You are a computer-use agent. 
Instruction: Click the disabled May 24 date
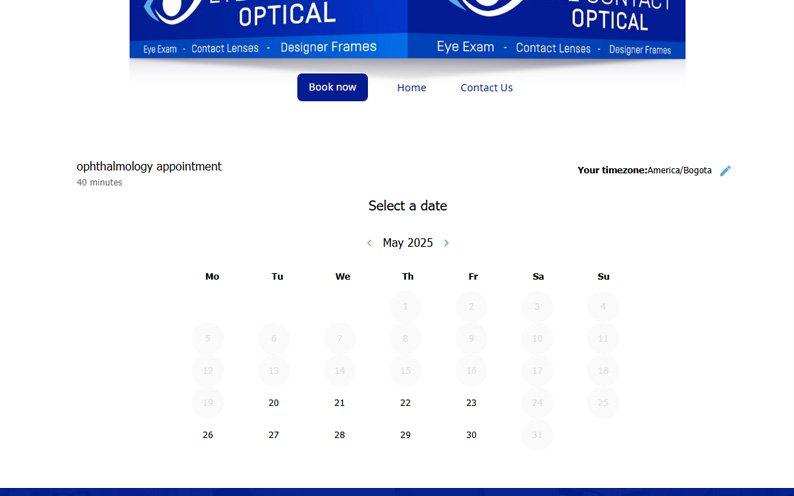click(x=537, y=403)
